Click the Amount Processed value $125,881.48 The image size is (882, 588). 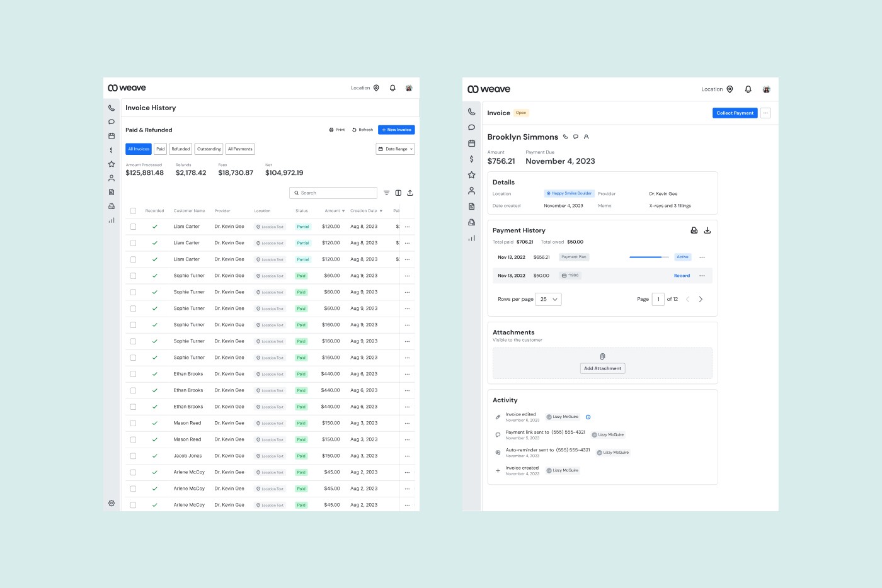coord(144,172)
